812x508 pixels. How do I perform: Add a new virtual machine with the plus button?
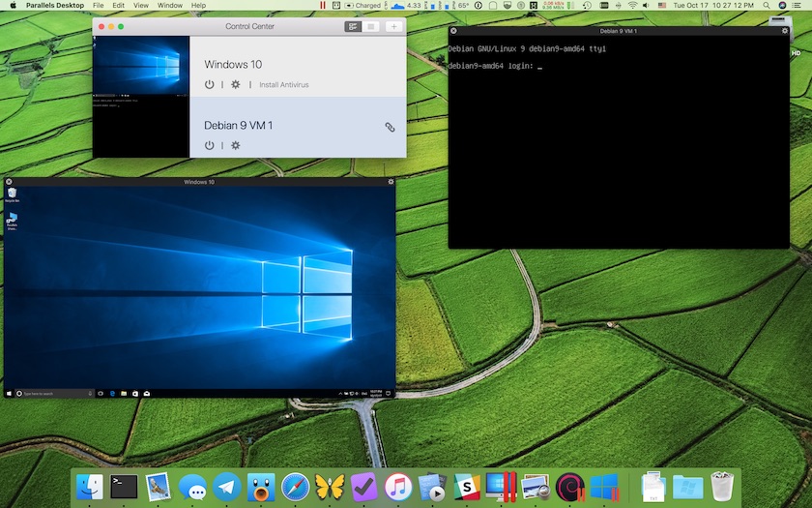point(393,26)
